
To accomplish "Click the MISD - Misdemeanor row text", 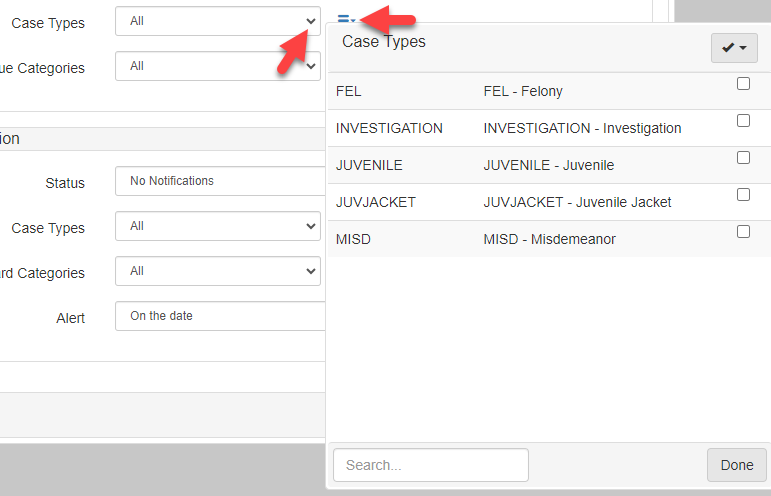I will pos(549,239).
